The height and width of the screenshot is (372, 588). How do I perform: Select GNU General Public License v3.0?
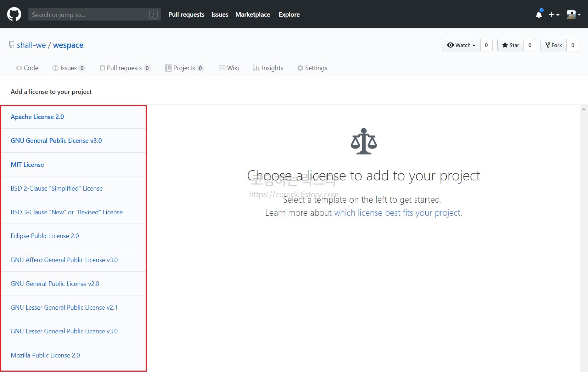(x=74, y=141)
